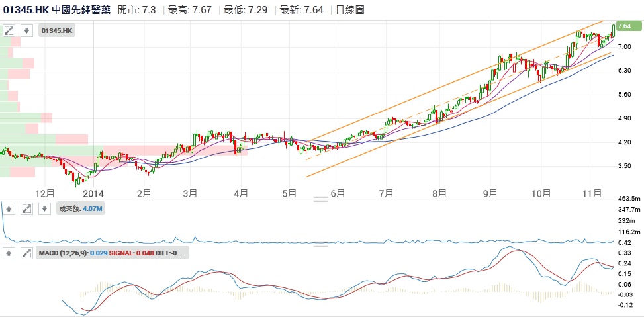Click 中國先鋒醫藥 company name in header

pyautogui.click(x=81, y=10)
